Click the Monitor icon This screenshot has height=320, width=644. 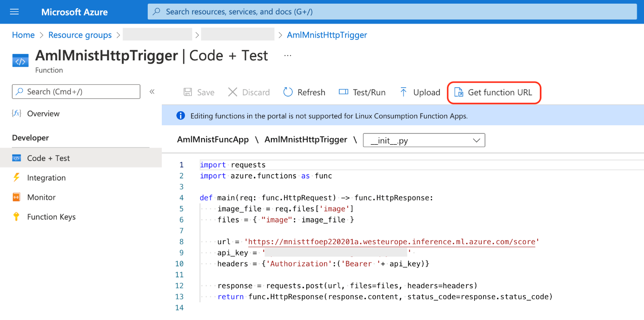pyautogui.click(x=16, y=197)
